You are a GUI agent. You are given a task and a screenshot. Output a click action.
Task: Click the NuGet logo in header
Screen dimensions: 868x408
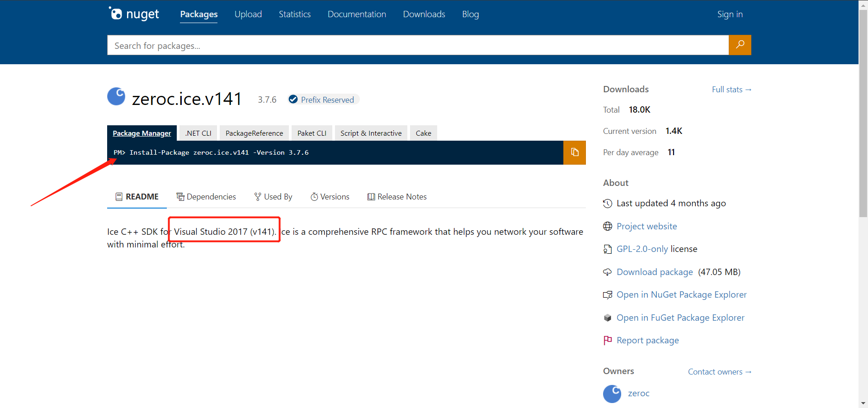pos(134,14)
